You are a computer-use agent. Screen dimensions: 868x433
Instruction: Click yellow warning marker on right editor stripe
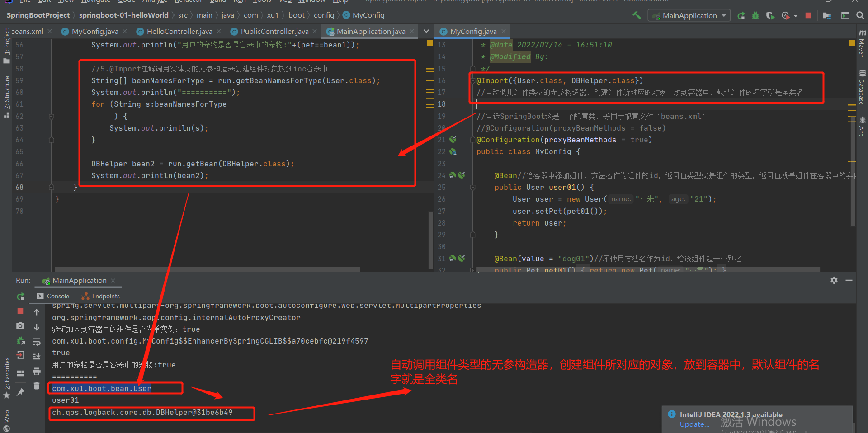tap(852, 43)
